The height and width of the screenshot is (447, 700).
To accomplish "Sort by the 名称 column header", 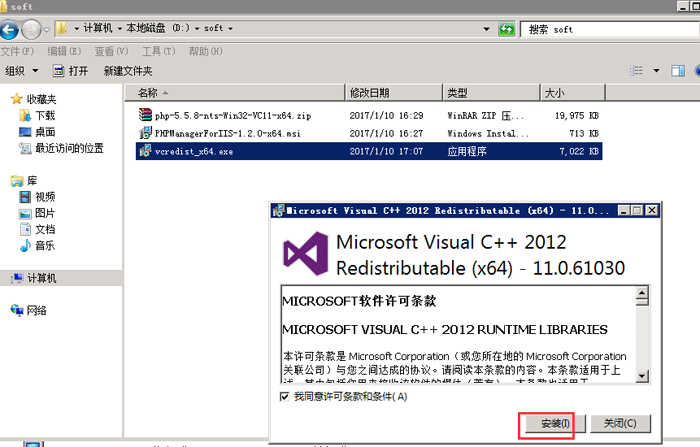I will 235,92.
